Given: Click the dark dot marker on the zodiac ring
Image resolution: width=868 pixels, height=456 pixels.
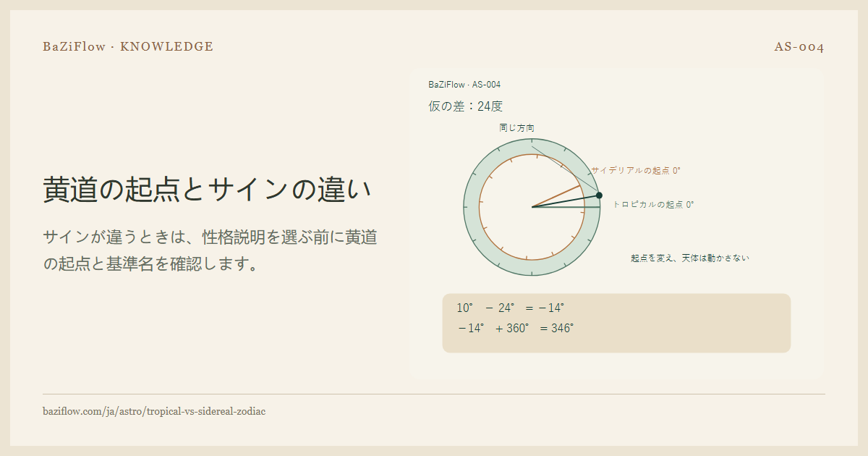Looking at the screenshot, I should (x=599, y=195).
